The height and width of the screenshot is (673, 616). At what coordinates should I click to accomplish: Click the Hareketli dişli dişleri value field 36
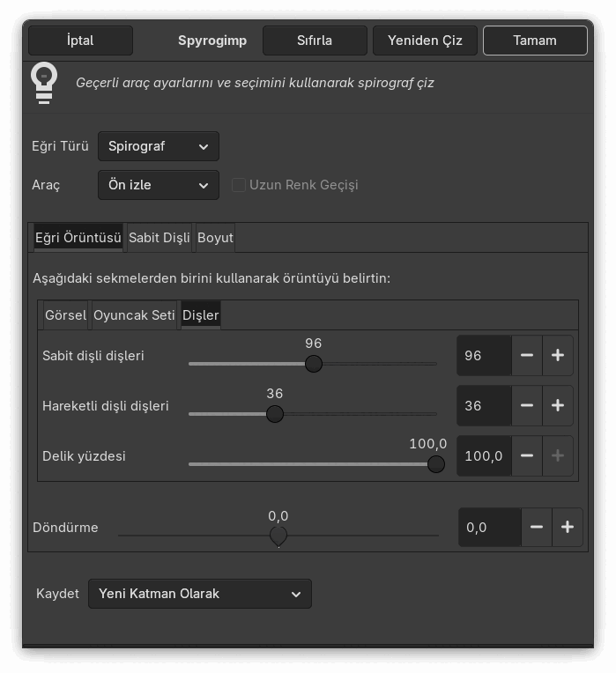pyautogui.click(x=484, y=405)
